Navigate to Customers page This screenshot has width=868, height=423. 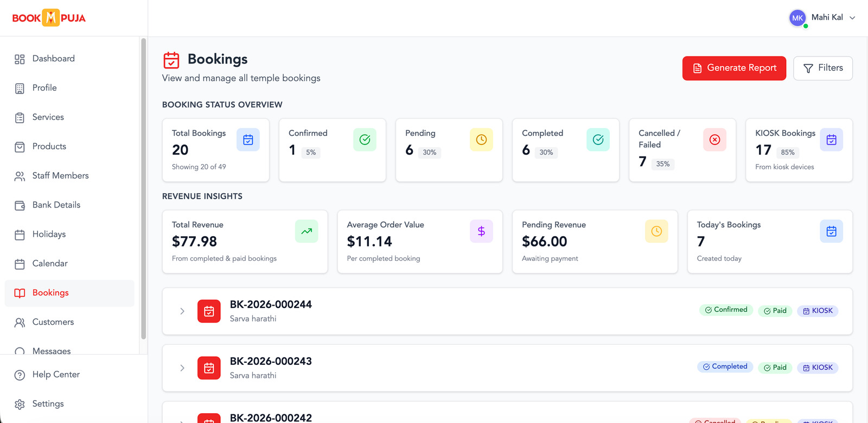click(53, 322)
